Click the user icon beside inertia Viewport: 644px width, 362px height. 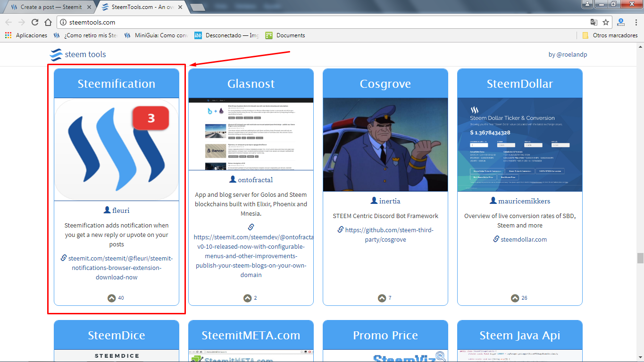pyautogui.click(x=374, y=201)
